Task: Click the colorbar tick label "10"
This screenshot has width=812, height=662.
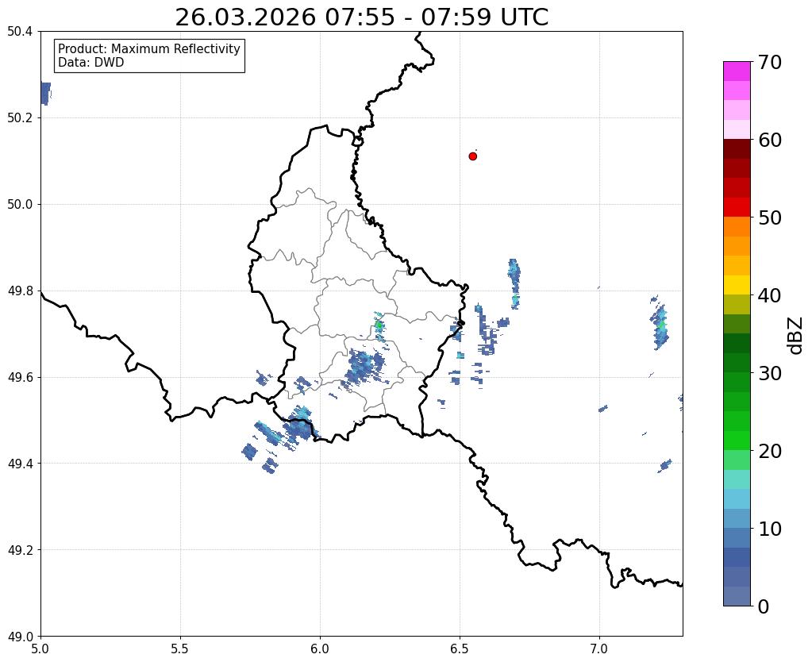Action: [770, 529]
